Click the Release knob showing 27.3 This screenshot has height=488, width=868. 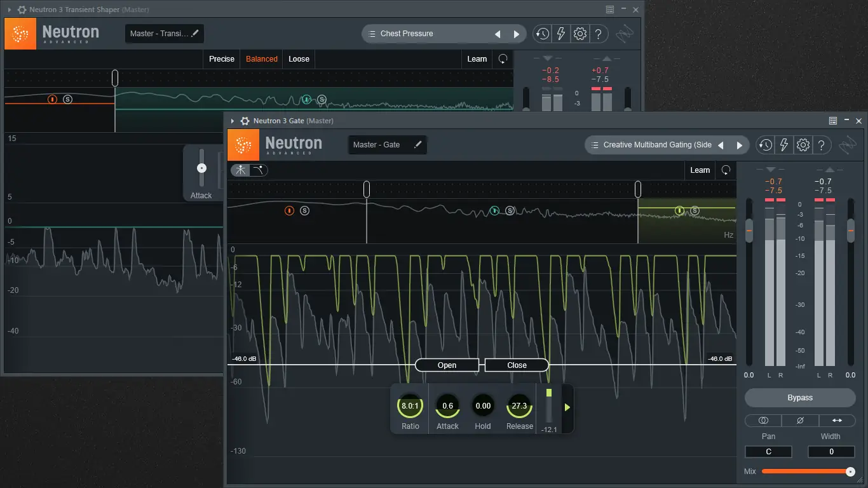click(519, 406)
